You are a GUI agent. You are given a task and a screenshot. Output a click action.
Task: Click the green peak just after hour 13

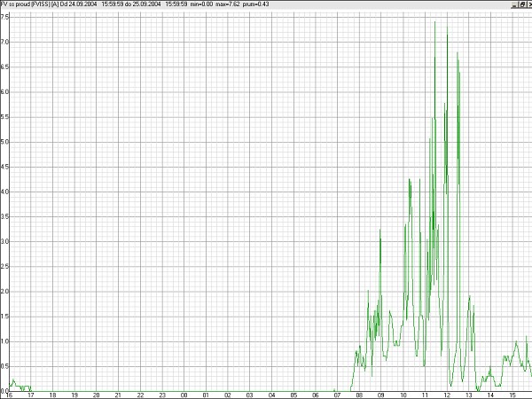point(469,297)
